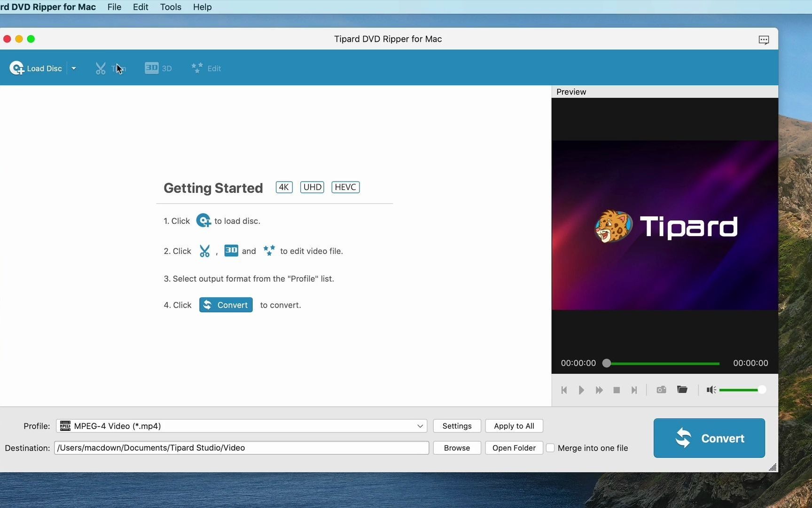Open the Help menu
812x508 pixels.
click(x=202, y=7)
